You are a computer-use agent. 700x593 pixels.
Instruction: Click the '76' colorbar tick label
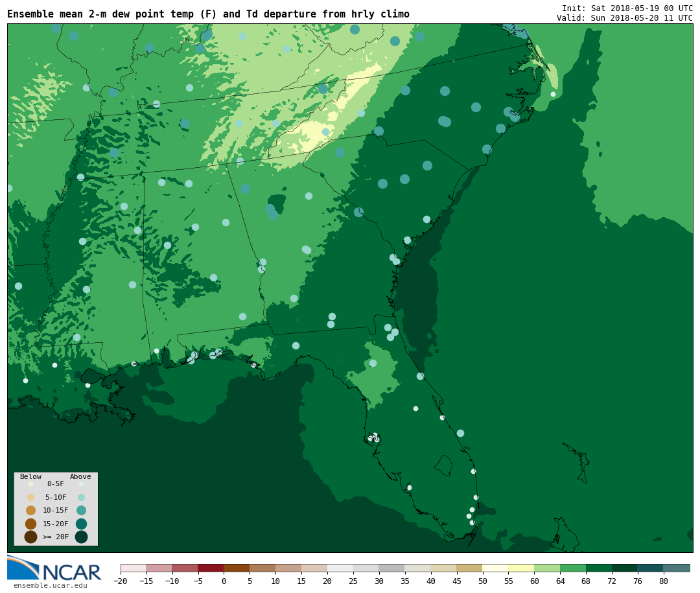[638, 581]
